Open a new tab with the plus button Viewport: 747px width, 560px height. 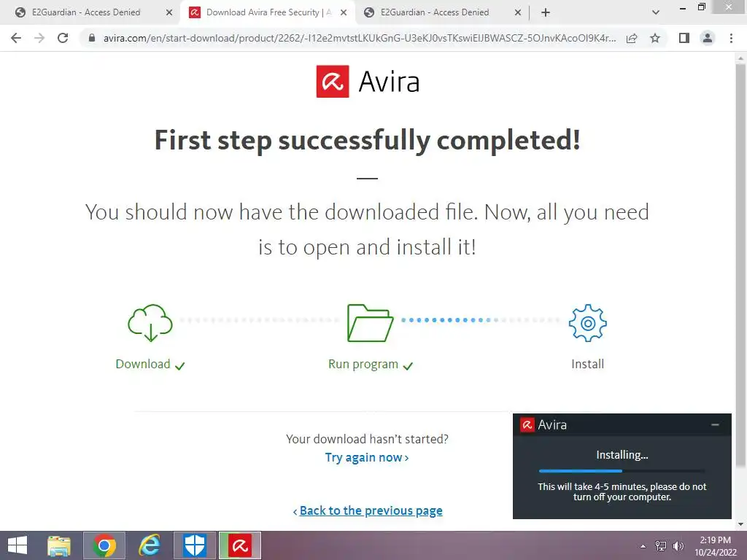pyautogui.click(x=546, y=12)
